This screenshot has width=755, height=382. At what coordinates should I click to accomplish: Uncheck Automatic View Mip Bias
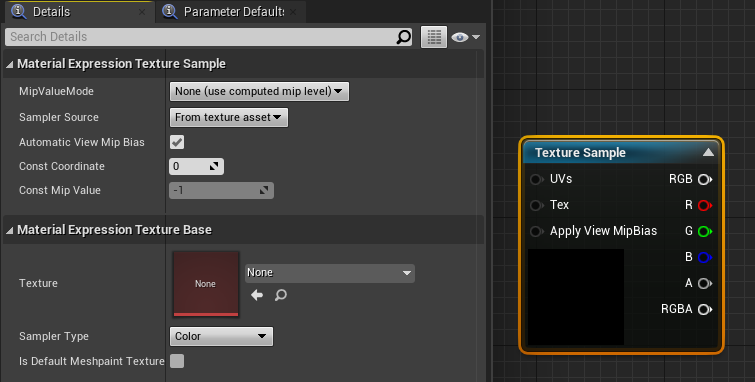(x=177, y=142)
